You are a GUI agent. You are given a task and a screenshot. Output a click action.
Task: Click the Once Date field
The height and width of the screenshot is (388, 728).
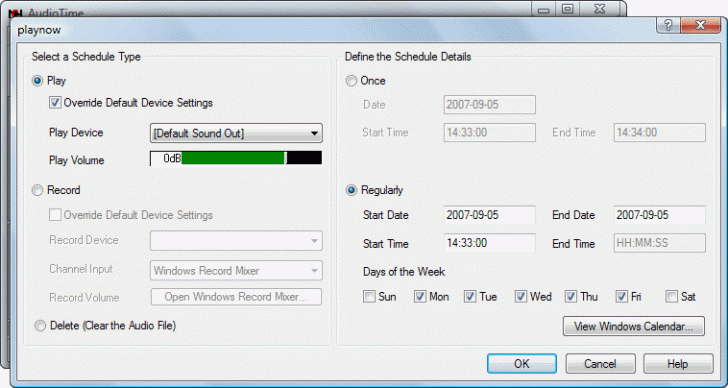point(489,105)
